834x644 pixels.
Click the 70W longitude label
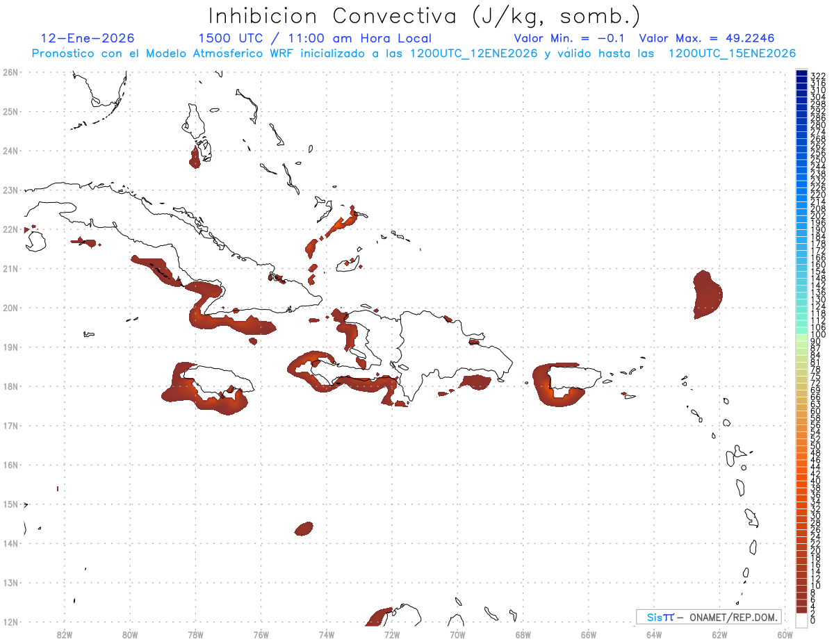tap(457, 634)
